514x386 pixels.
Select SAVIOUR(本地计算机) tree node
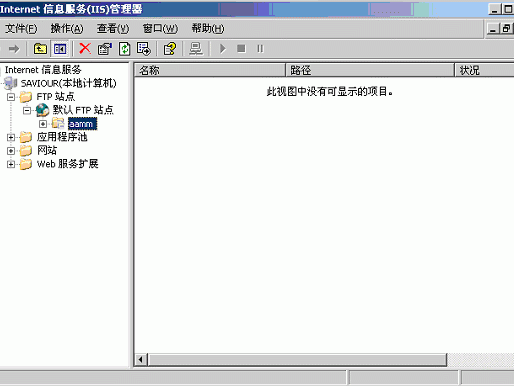pyautogui.click(x=69, y=83)
